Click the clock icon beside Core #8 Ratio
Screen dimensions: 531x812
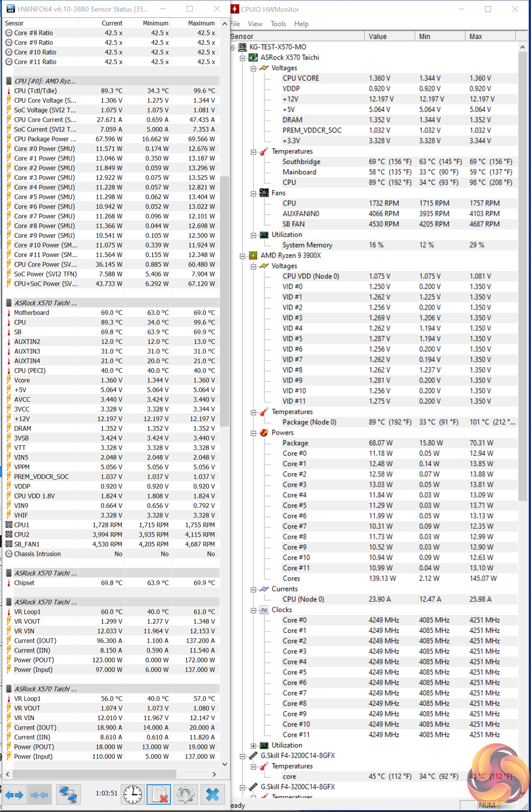click(x=9, y=33)
